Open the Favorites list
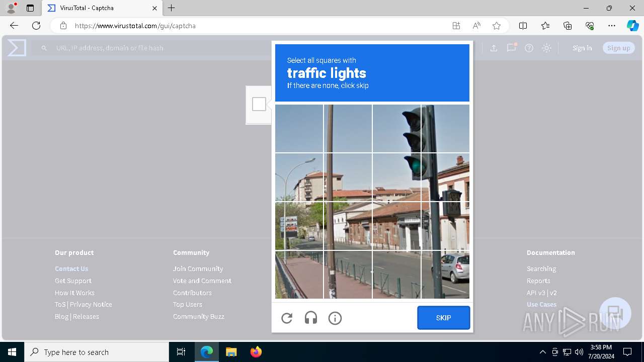The height and width of the screenshot is (362, 644). pyautogui.click(x=545, y=26)
